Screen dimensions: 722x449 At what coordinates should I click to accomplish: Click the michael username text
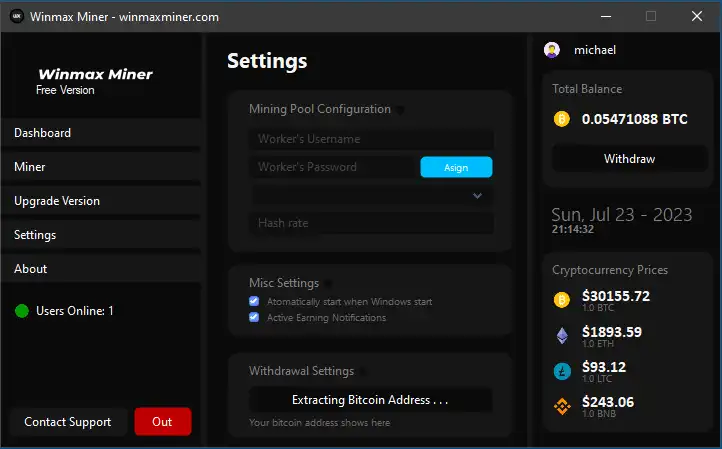click(595, 50)
